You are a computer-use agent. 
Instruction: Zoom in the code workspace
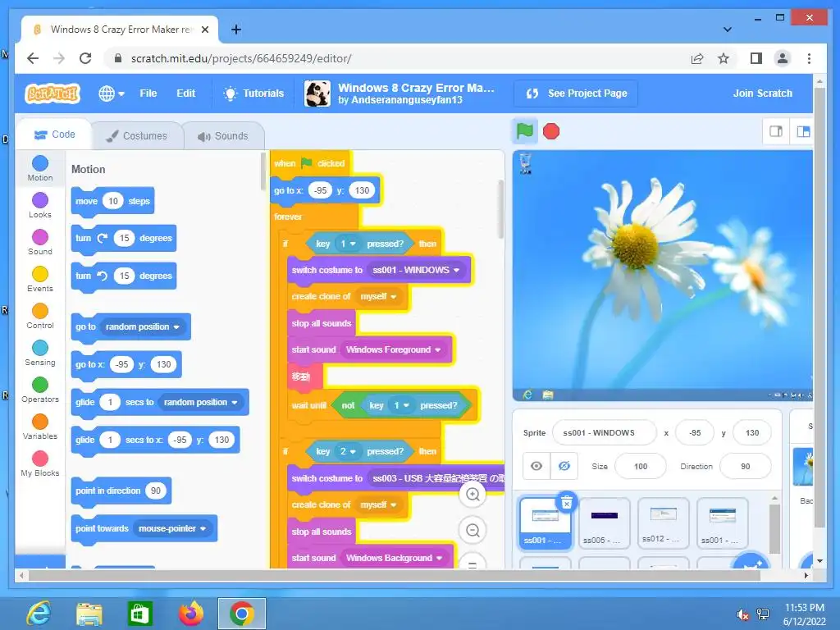[472, 494]
